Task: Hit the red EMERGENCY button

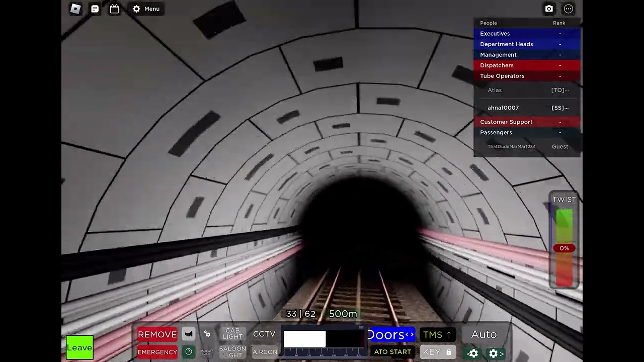Action: pos(157,352)
